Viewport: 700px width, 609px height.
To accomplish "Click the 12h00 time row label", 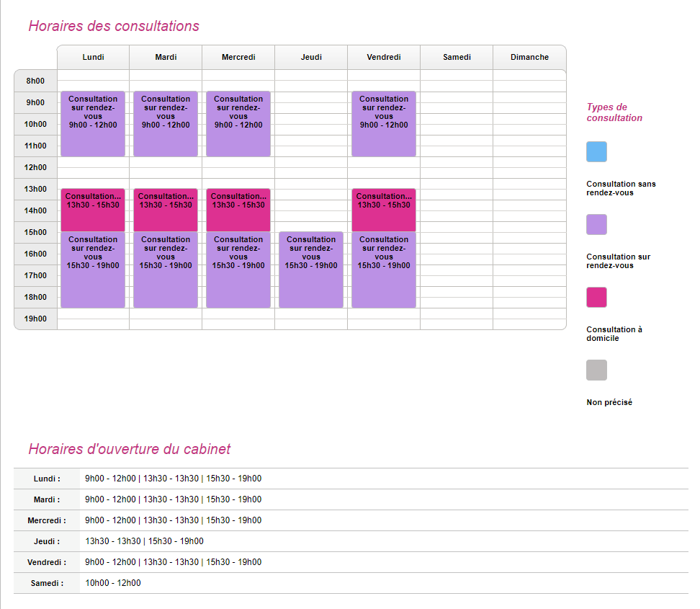I will pos(36,167).
